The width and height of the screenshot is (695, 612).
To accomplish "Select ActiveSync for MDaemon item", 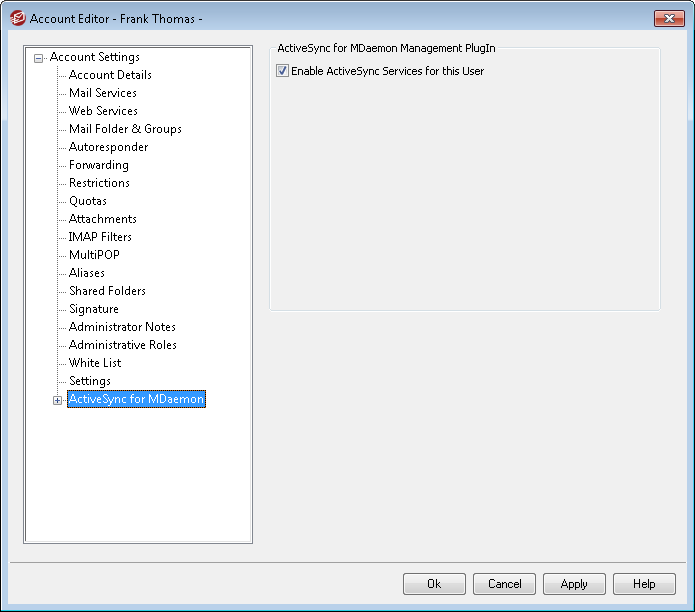I will 136,399.
